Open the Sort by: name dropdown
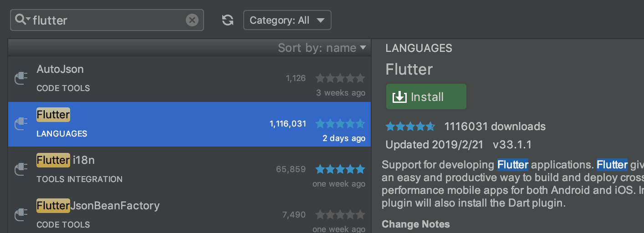The width and height of the screenshot is (644, 233). (x=322, y=48)
